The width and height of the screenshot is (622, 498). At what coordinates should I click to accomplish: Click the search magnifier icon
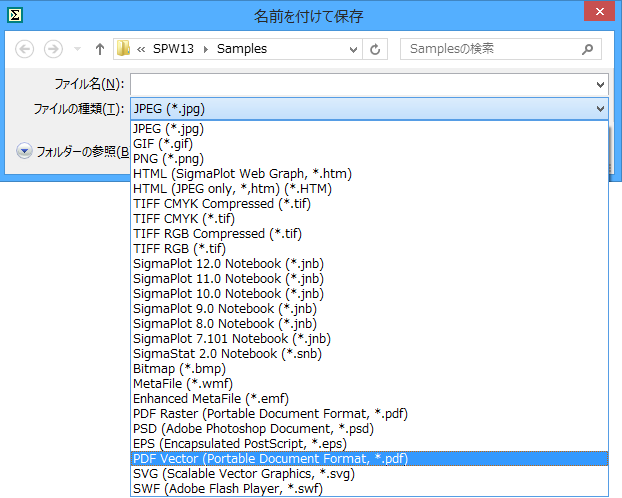coord(587,49)
